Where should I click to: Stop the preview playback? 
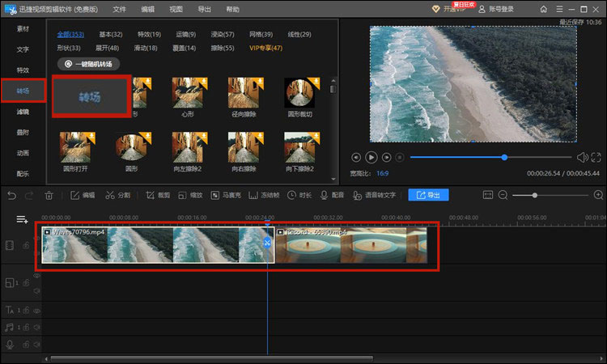pos(400,158)
